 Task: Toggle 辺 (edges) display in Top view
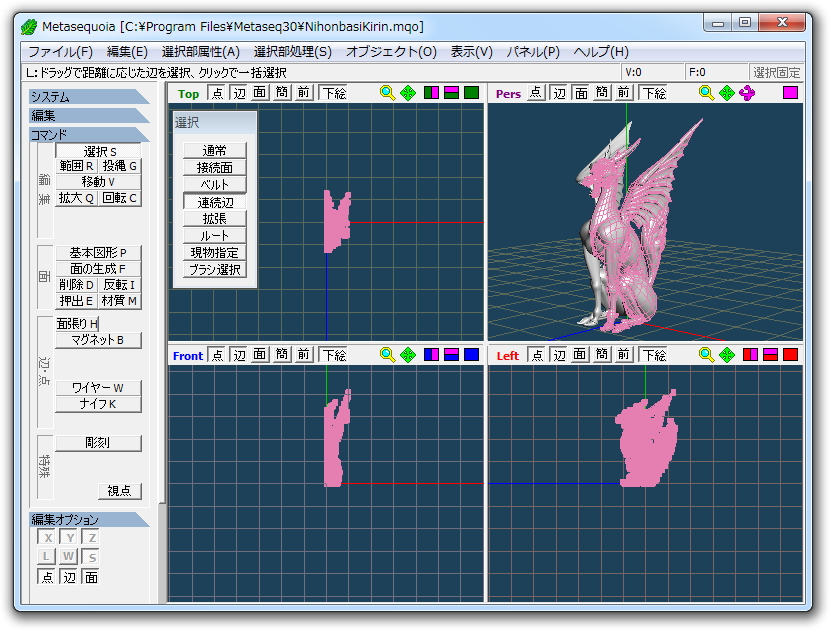coord(239,93)
